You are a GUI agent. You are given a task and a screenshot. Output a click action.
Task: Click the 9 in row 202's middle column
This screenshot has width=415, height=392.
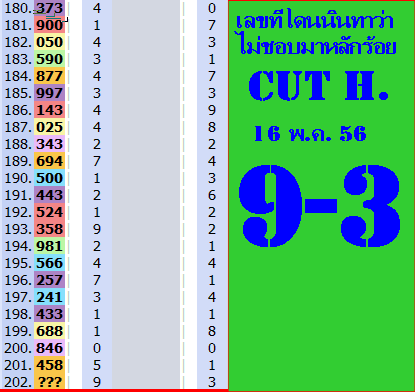coord(97,382)
